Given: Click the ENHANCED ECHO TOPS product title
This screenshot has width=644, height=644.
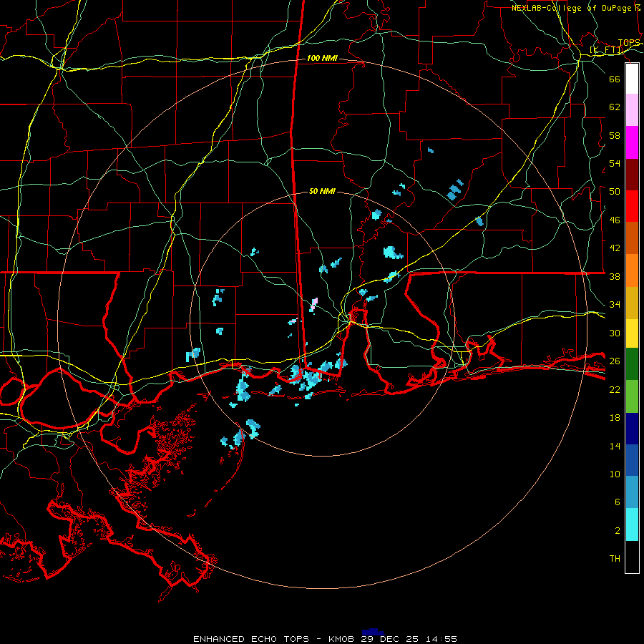Looking at the screenshot, I should coord(251,639).
